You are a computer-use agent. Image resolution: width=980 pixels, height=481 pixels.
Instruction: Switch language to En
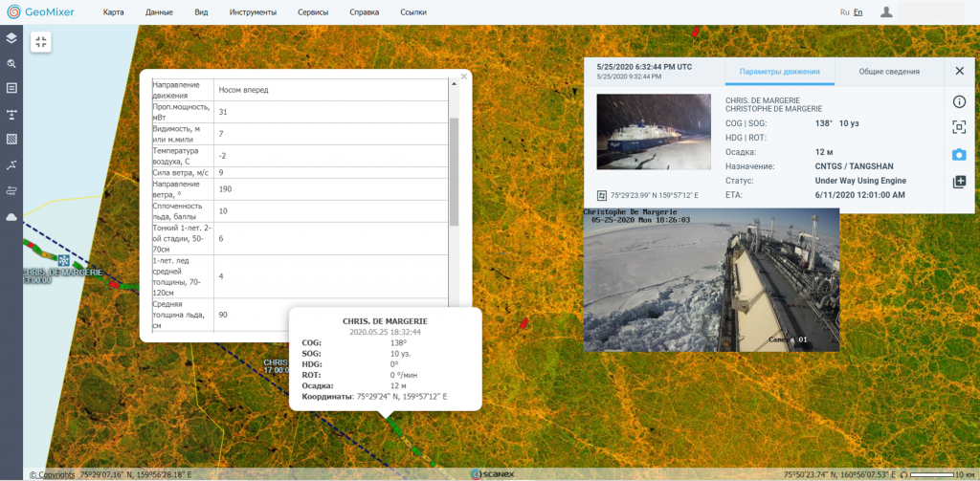(x=858, y=11)
